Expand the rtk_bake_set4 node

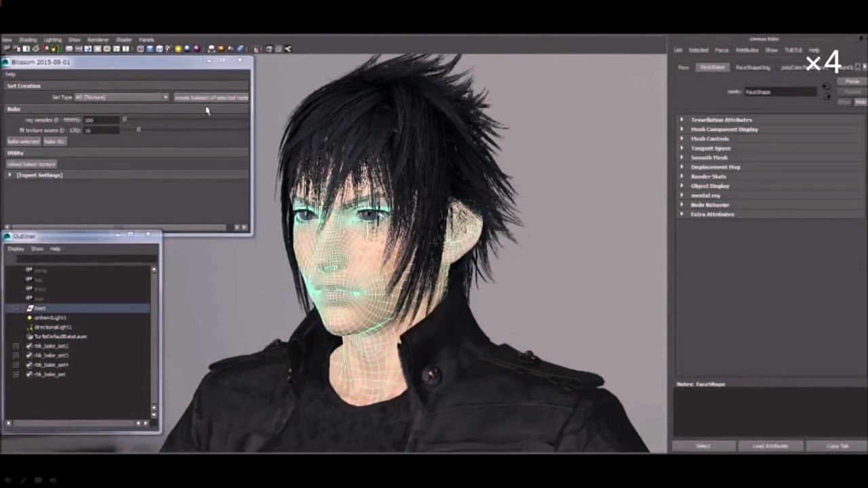[x=16, y=365]
